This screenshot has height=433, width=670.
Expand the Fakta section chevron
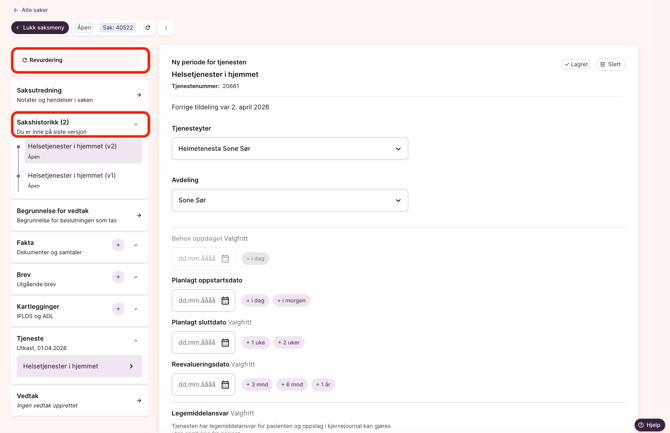tap(136, 245)
